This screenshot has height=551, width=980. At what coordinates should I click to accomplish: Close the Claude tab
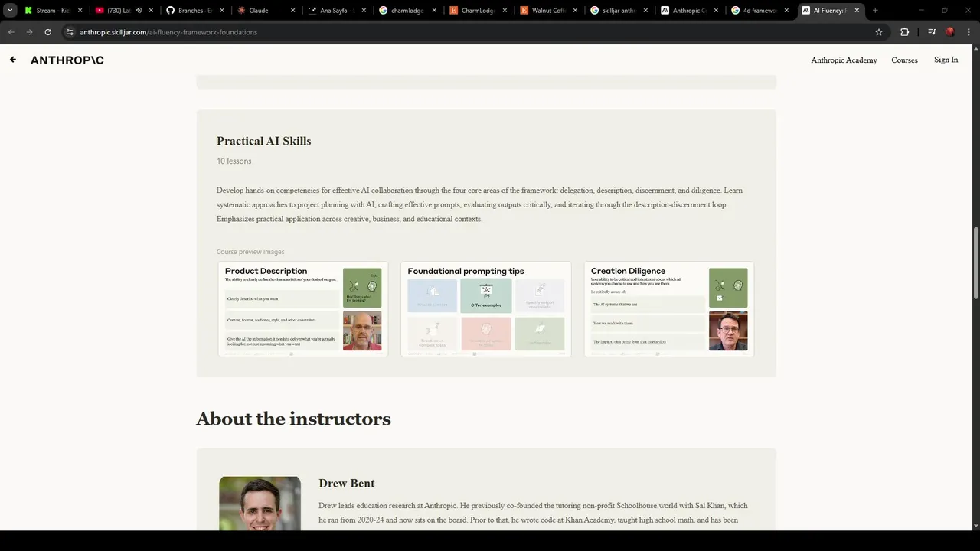293,11
